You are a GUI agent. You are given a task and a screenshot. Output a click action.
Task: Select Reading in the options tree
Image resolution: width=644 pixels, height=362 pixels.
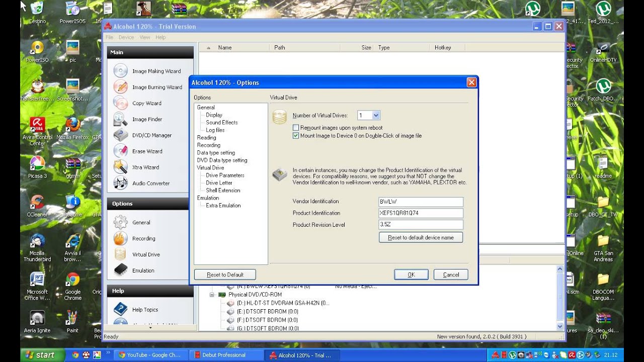(206, 137)
